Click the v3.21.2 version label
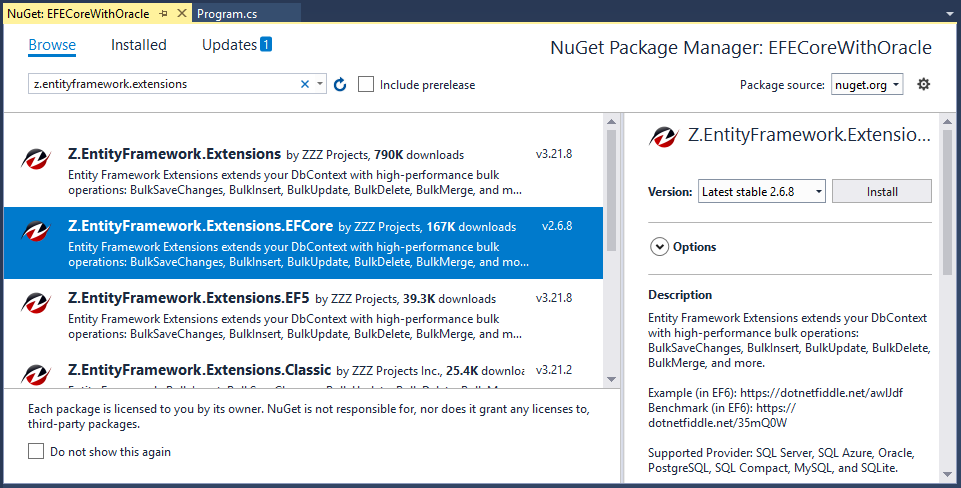961x488 pixels. point(554,370)
